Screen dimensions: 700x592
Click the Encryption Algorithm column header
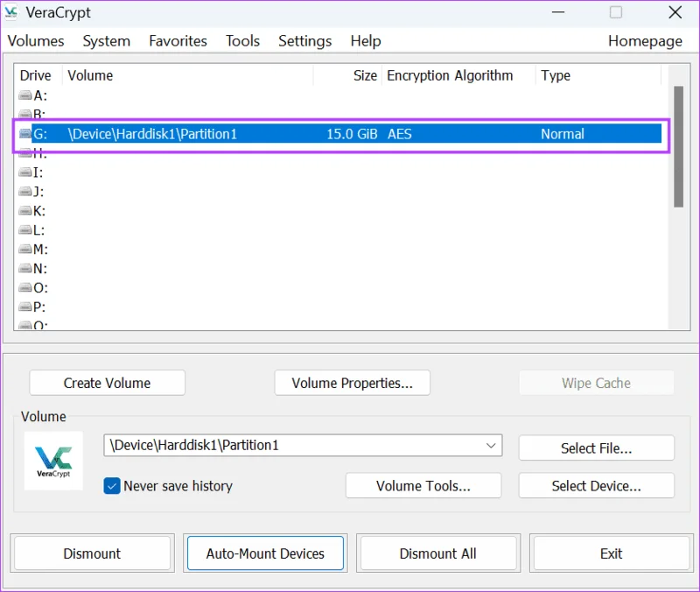click(x=458, y=75)
